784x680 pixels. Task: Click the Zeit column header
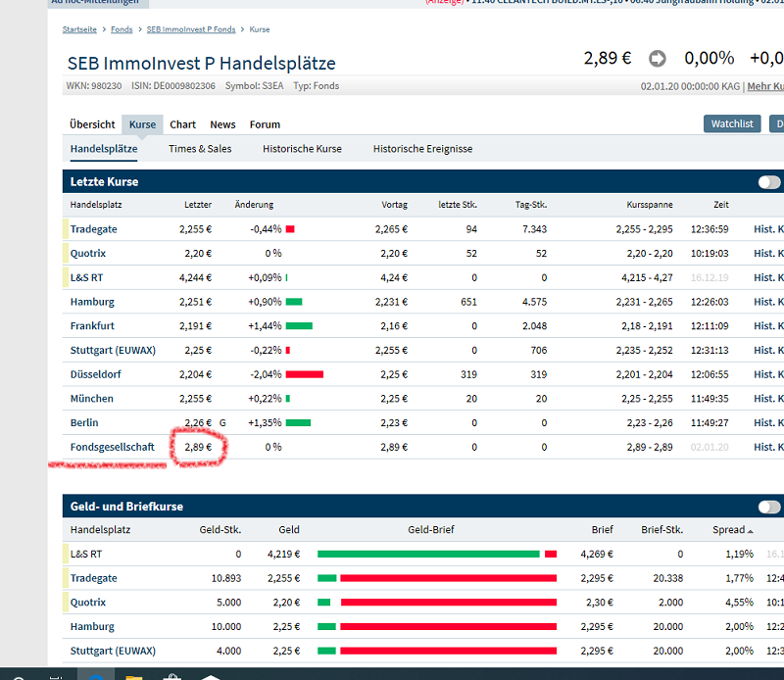(x=721, y=205)
